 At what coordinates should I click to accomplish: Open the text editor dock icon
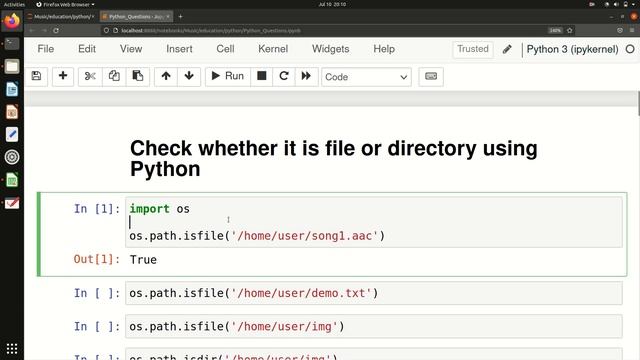tap(12, 134)
